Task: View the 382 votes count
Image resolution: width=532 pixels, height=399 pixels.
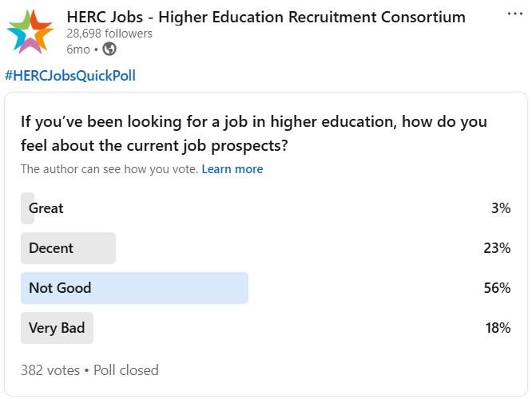Action: 50,370
